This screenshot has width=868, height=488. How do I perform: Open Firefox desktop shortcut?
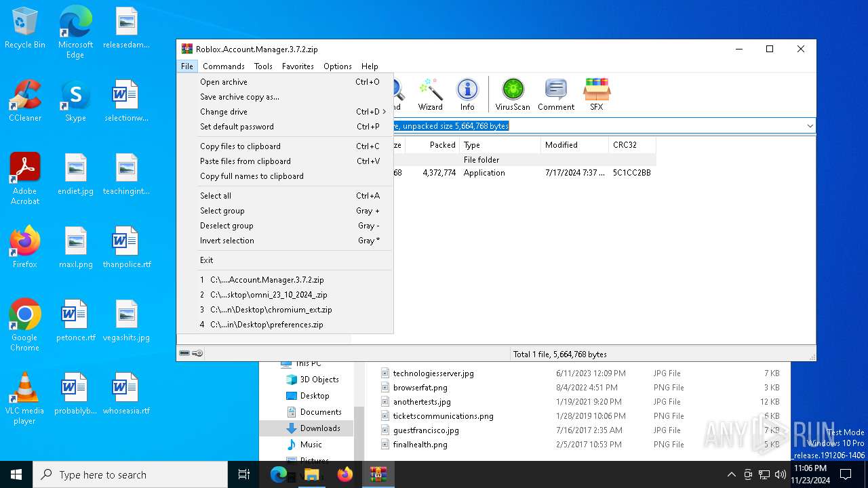point(25,247)
